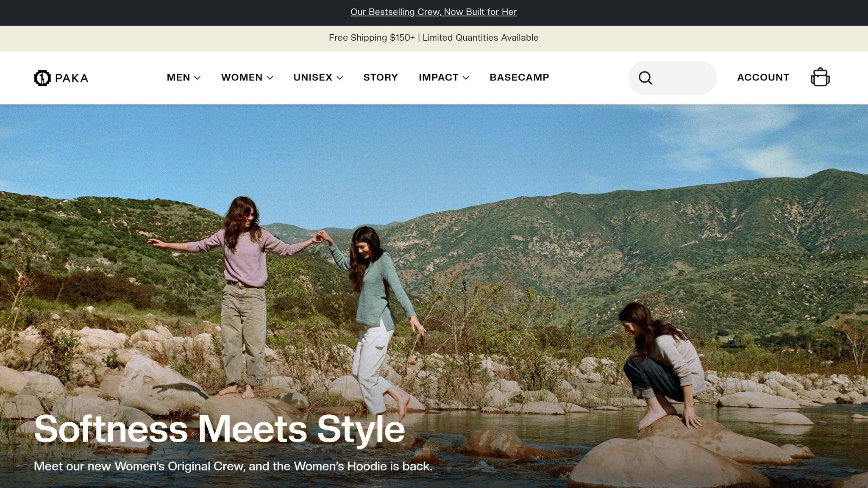This screenshot has height=488, width=868.
Task: Expand the IMPACT dropdown chevron
Action: click(466, 78)
